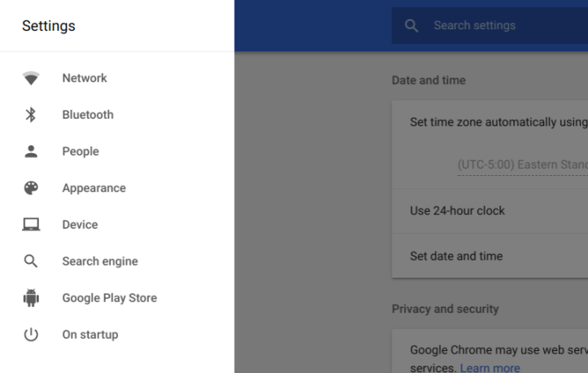
Task: Click the People person icon
Action: 31,151
